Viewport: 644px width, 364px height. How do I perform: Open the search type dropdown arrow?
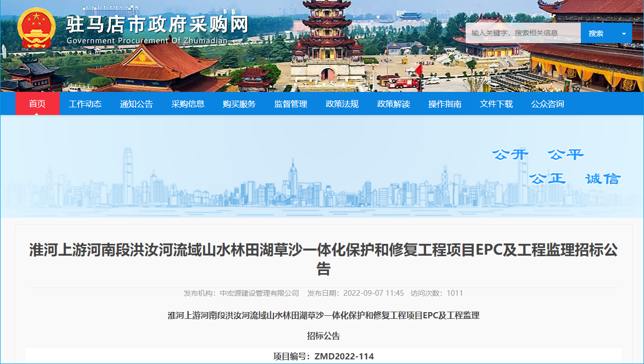[x=624, y=33]
